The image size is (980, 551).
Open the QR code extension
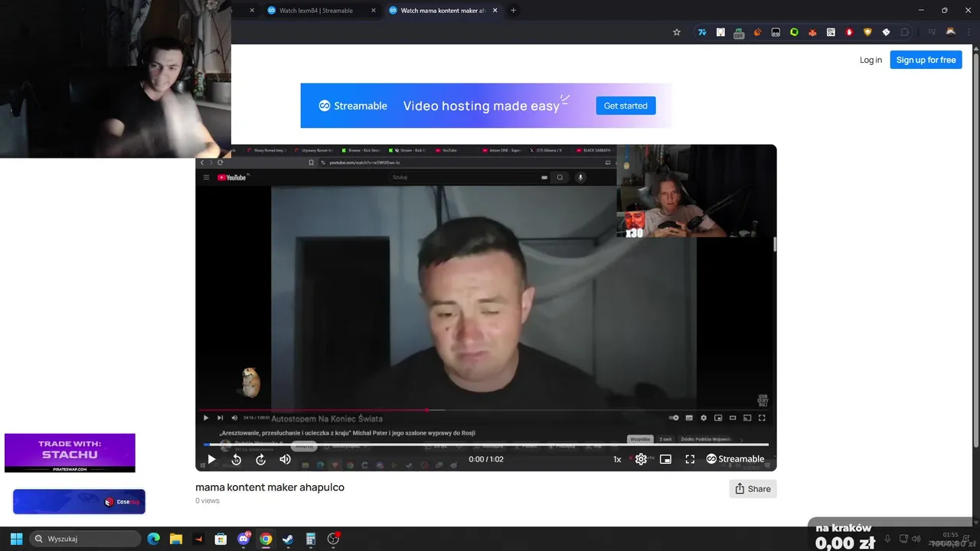click(x=831, y=32)
